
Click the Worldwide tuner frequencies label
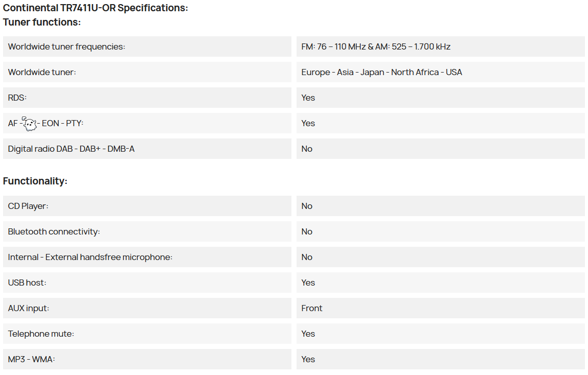point(66,46)
